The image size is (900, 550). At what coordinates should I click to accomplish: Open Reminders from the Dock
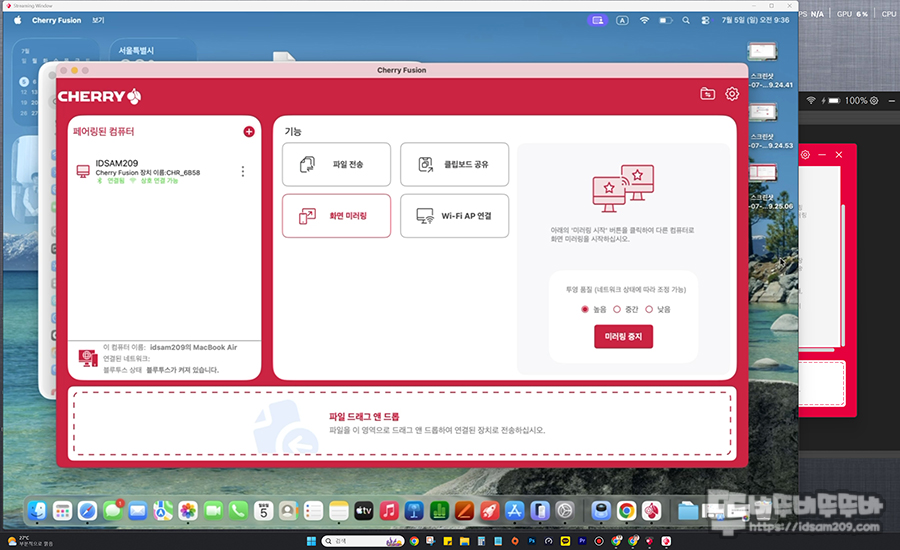(x=313, y=510)
